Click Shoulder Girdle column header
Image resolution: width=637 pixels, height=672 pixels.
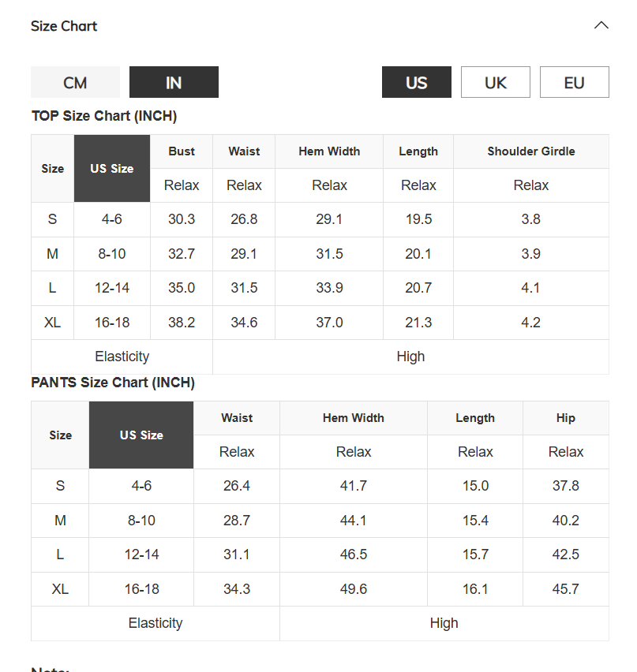pyautogui.click(x=531, y=151)
